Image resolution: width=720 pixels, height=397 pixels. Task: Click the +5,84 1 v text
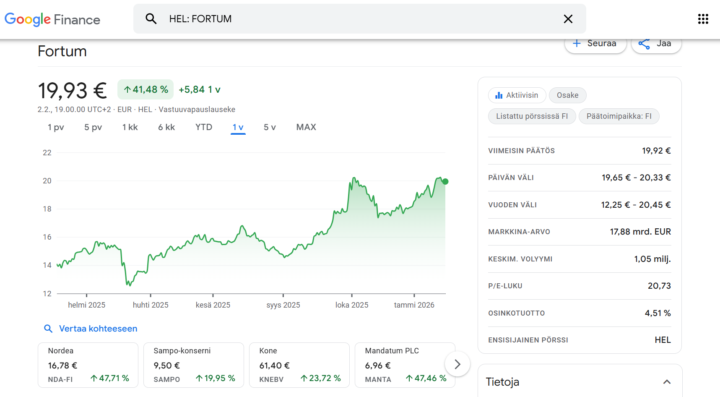pos(199,89)
